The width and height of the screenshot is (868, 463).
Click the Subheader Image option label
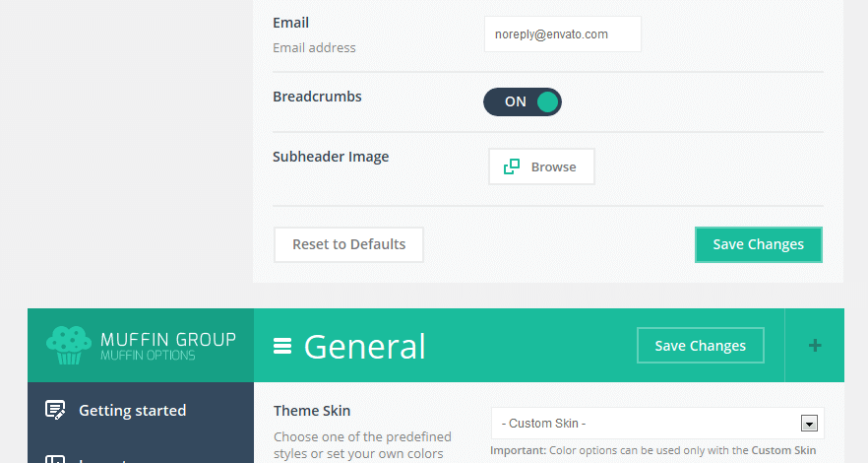tap(331, 156)
